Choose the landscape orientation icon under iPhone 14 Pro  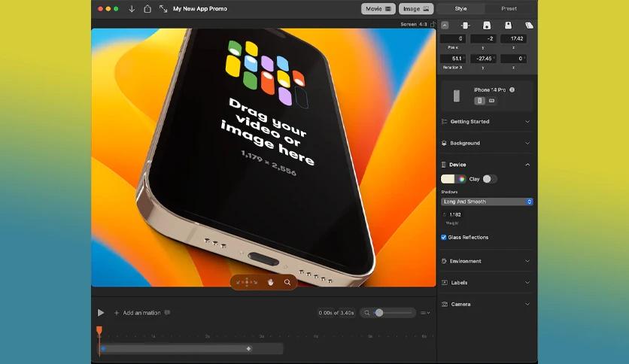click(x=491, y=101)
